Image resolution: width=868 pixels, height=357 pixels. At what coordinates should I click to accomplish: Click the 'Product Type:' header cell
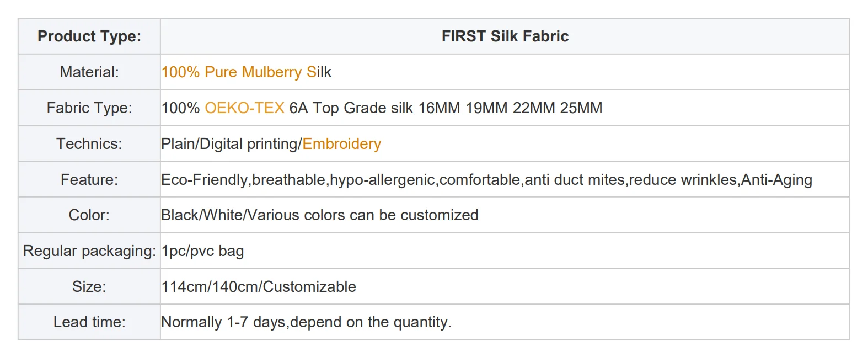(89, 36)
